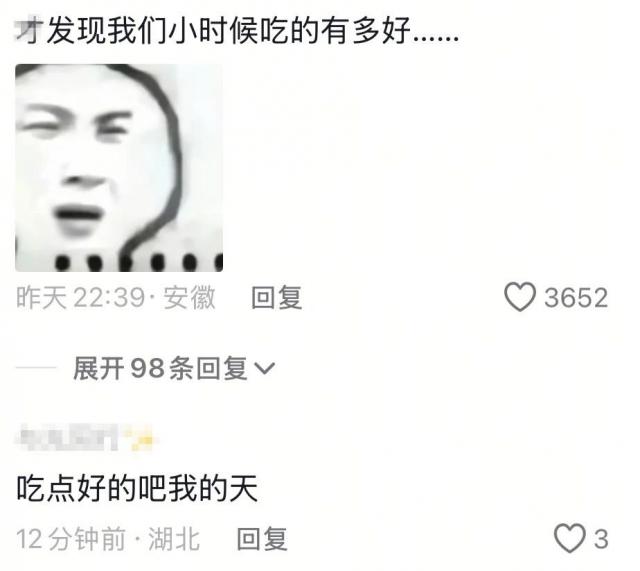Click the 昨天 22:39 timestamp
The height and width of the screenshot is (571, 640).
tap(81, 298)
